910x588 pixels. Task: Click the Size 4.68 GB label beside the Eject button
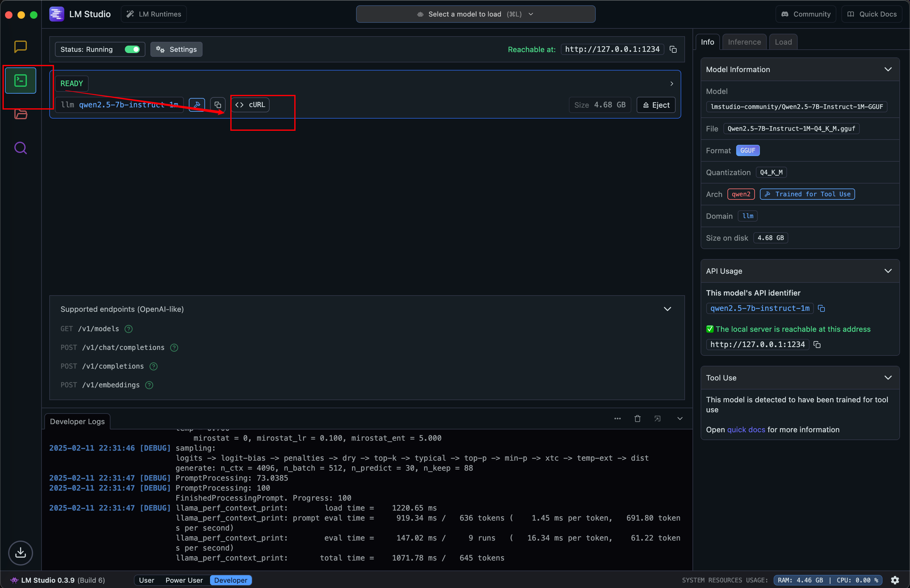tap(600, 105)
